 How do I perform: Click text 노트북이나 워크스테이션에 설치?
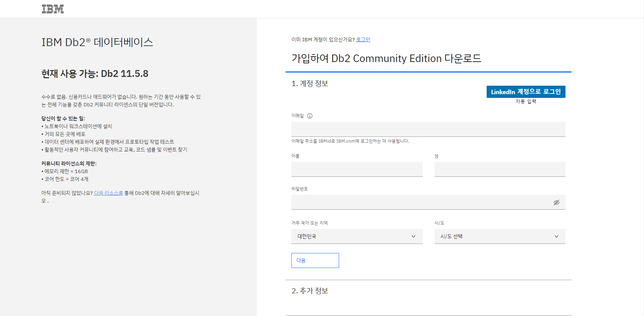click(78, 126)
